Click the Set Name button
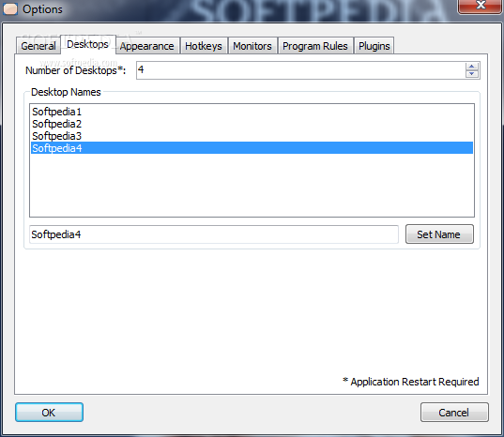This screenshot has width=504, height=437. 439,234
